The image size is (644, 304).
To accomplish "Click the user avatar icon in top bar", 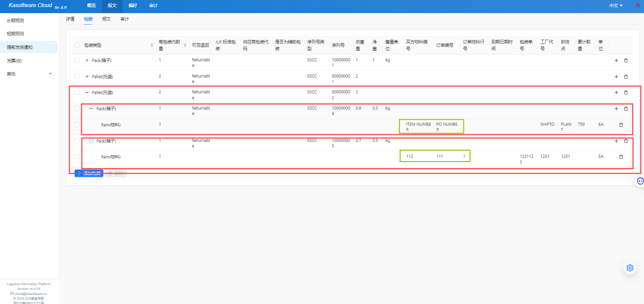I will pos(637,6).
